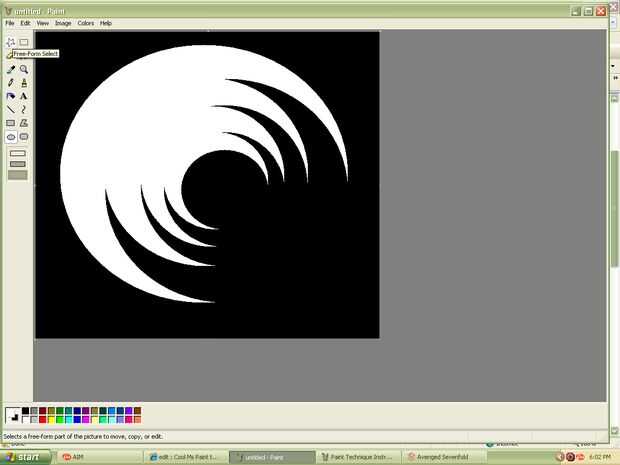Select the Ellipse tool
Screen dimensions: 620x465
coord(11,137)
